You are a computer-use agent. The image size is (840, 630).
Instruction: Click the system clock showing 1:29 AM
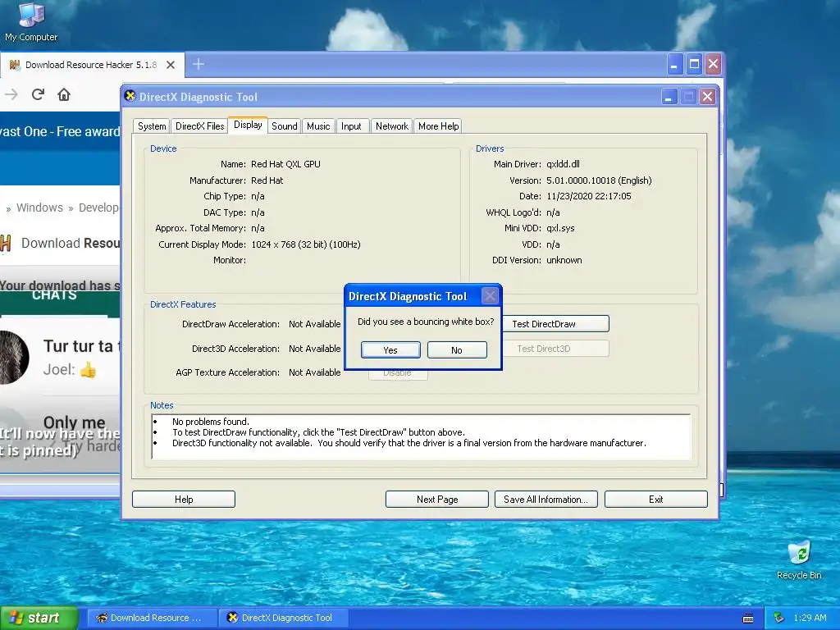point(810,618)
